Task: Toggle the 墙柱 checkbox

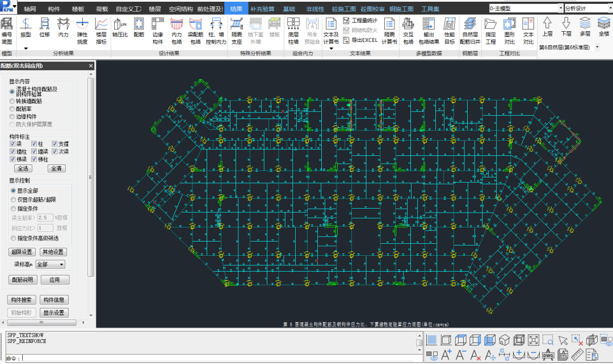Action: [12, 151]
